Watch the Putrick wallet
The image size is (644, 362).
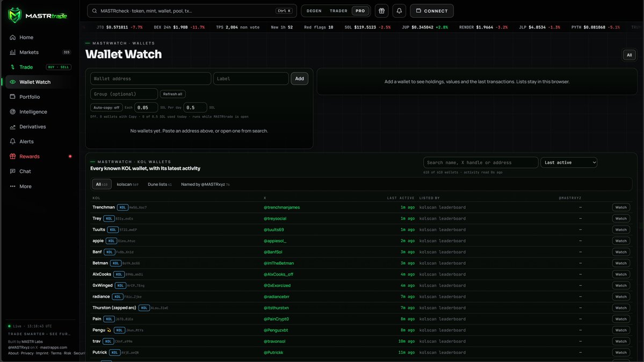point(620,352)
